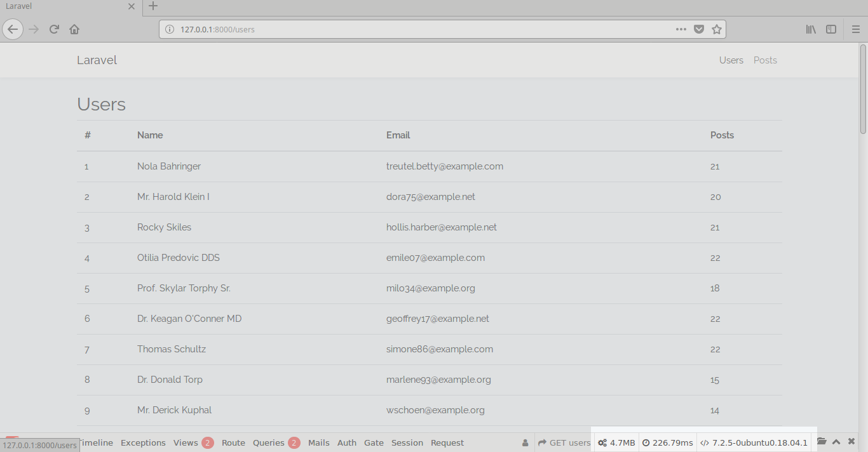The width and height of the screenshot is (868, 452).
Task: Collapse the debugbar with the chevron arrow
Action: click(x=836, y=442)
